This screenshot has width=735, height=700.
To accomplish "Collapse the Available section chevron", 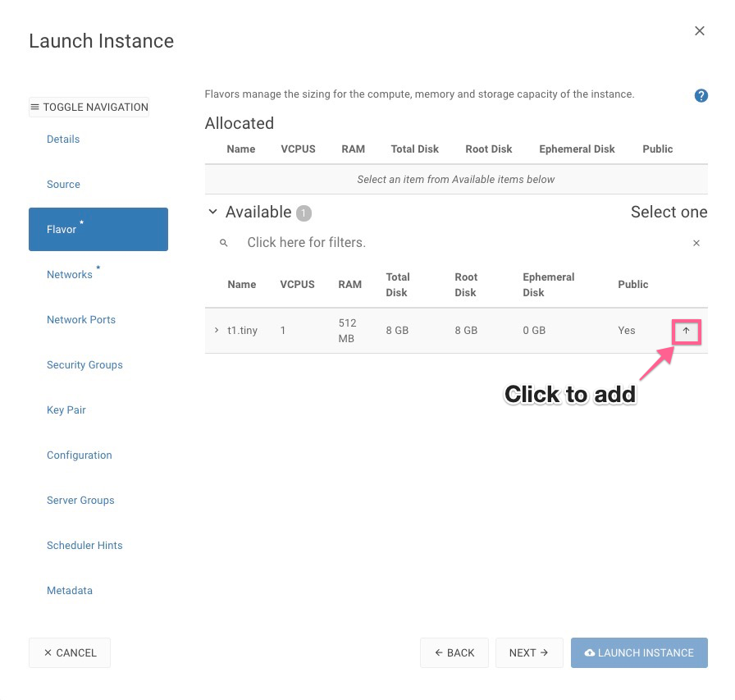I will coord(212,212).
